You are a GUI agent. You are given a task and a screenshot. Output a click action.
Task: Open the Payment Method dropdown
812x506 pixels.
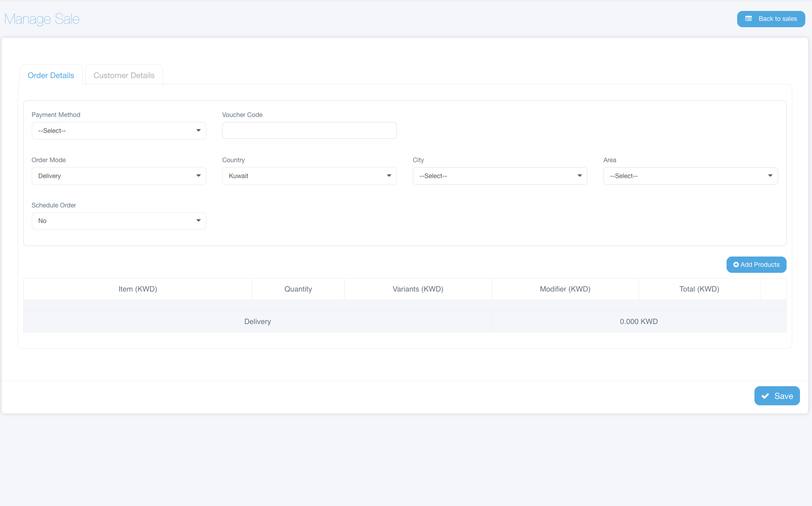coord(119,131)
